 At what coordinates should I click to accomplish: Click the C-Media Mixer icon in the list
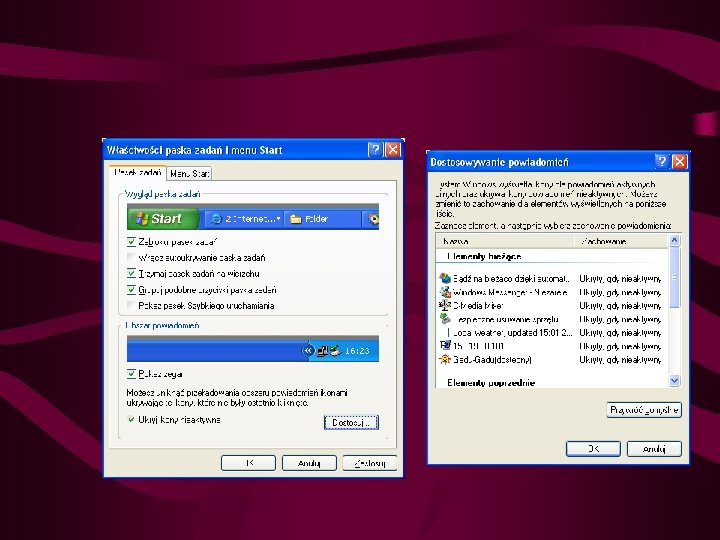(x=445, y=305)
